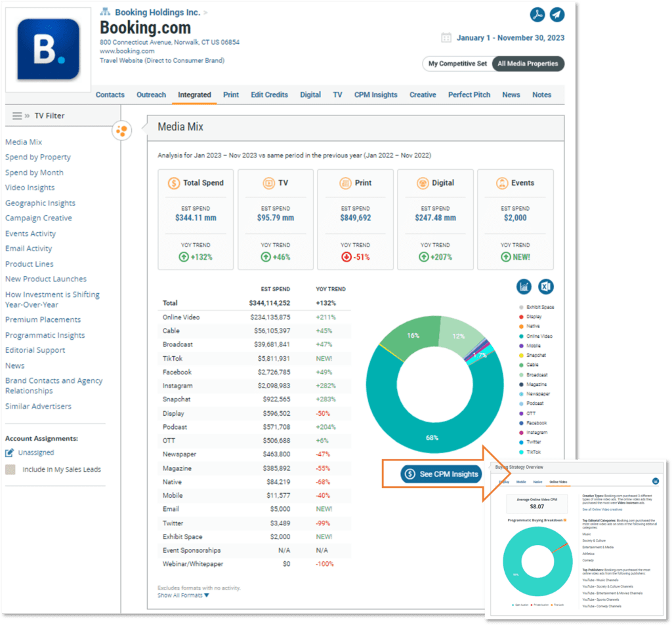Click Unassigned account assignment link

pos(36,453)
